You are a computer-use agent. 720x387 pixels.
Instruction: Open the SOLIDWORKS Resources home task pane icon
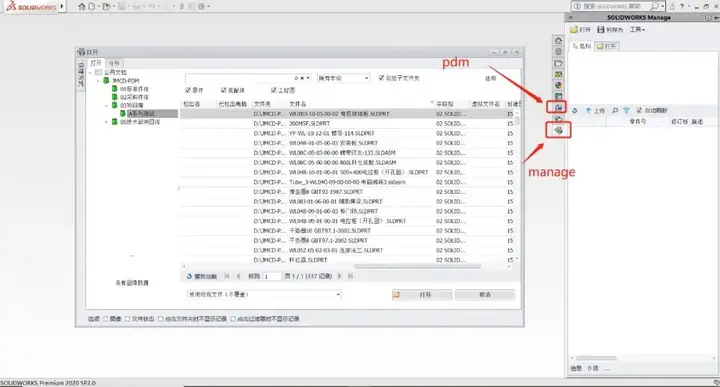558,40
